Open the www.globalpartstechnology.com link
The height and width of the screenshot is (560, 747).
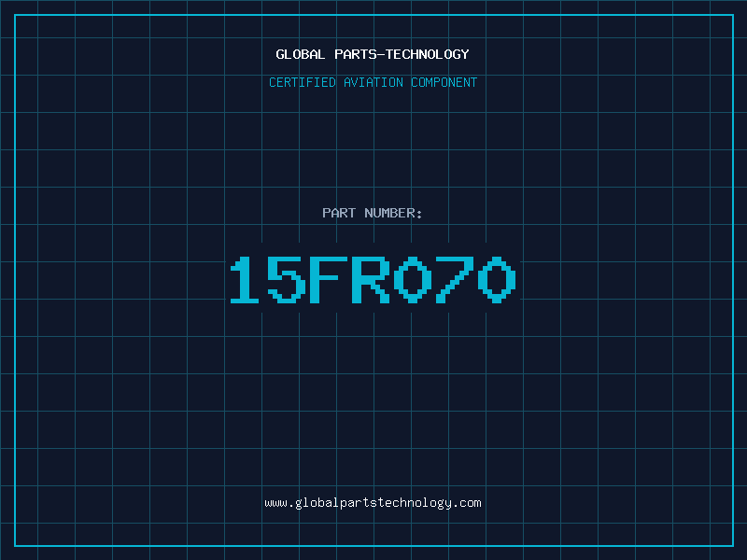[x=373, y=503]
